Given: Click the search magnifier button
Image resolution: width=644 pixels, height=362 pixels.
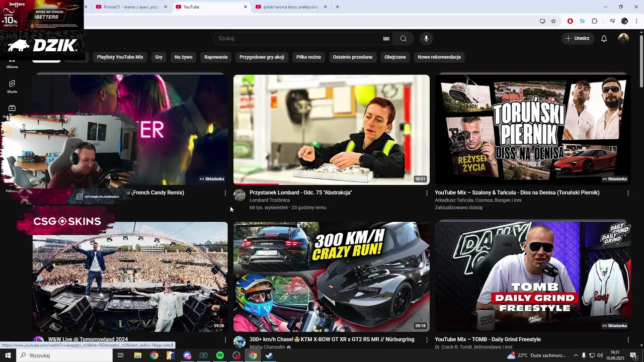Looking at the screenshot, I should pos(403,39).
